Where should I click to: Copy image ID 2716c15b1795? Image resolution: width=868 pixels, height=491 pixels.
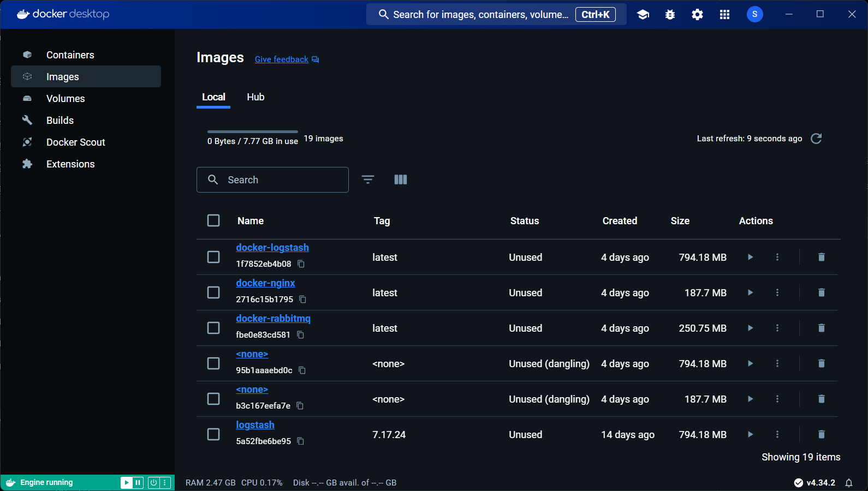click(303, 300)
